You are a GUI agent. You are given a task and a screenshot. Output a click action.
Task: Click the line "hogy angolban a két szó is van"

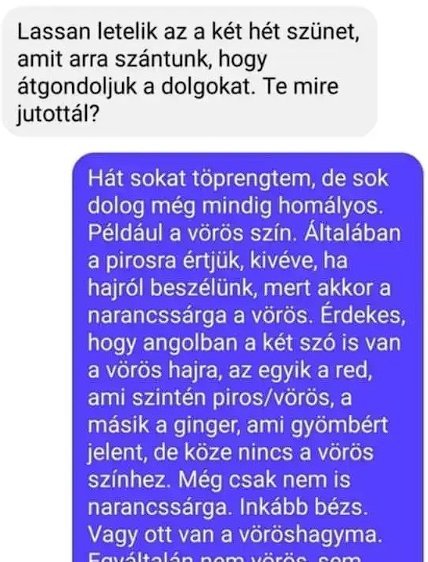click(x=244, y=343)
